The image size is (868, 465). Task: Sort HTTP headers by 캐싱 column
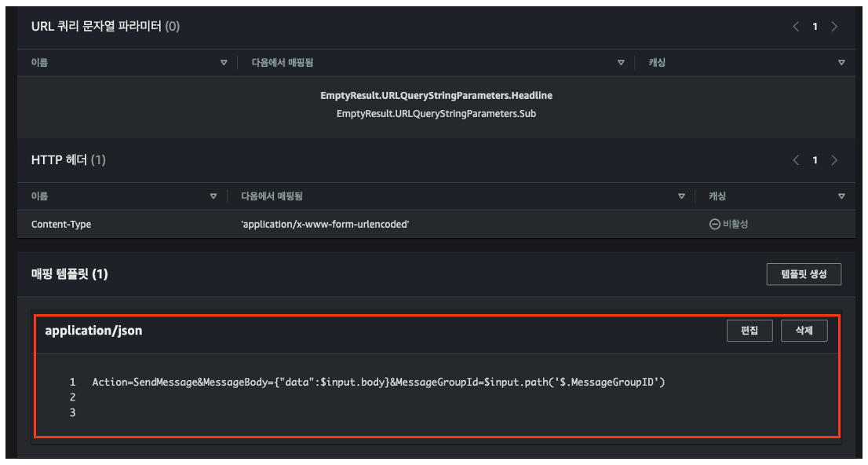[x=841, y=196]
